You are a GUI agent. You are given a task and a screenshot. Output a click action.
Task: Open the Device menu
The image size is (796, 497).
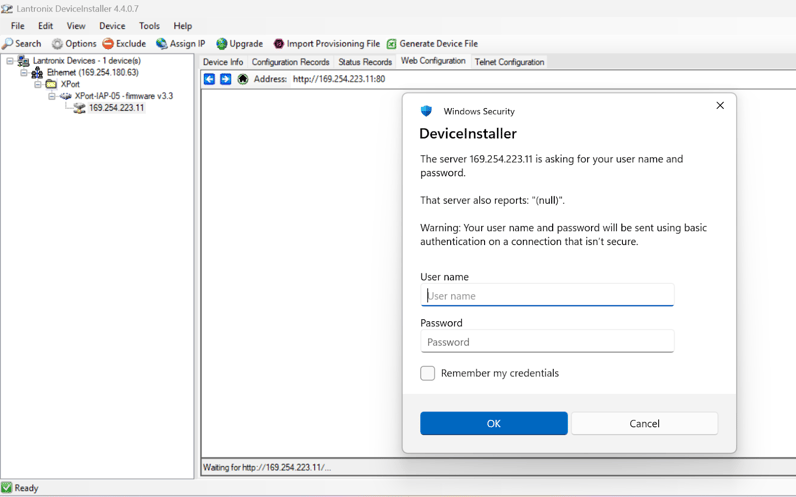tap(112, 26)
